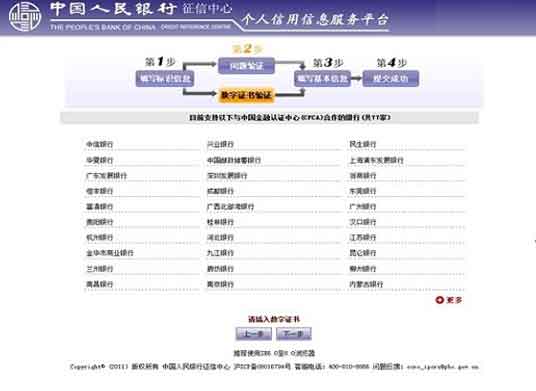
Task: Click the 廊坊银行 entry
Action: coord(220,269)
